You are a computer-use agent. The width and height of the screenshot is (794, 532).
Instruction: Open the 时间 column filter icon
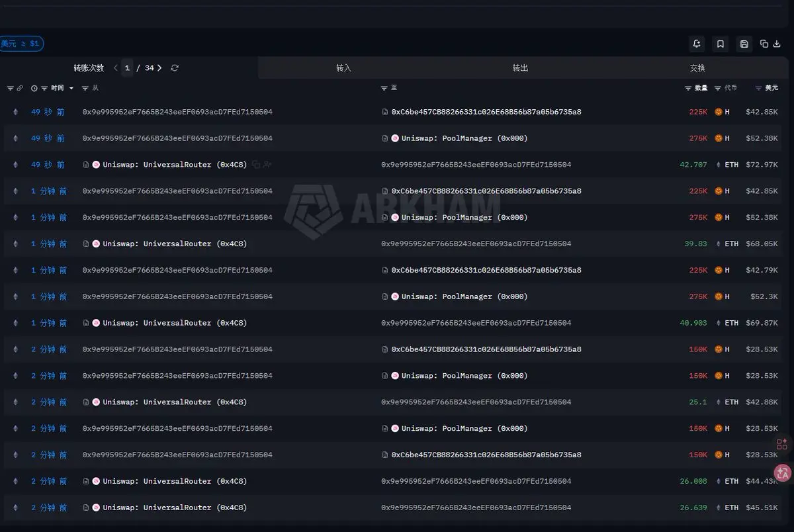pos(44,88)
